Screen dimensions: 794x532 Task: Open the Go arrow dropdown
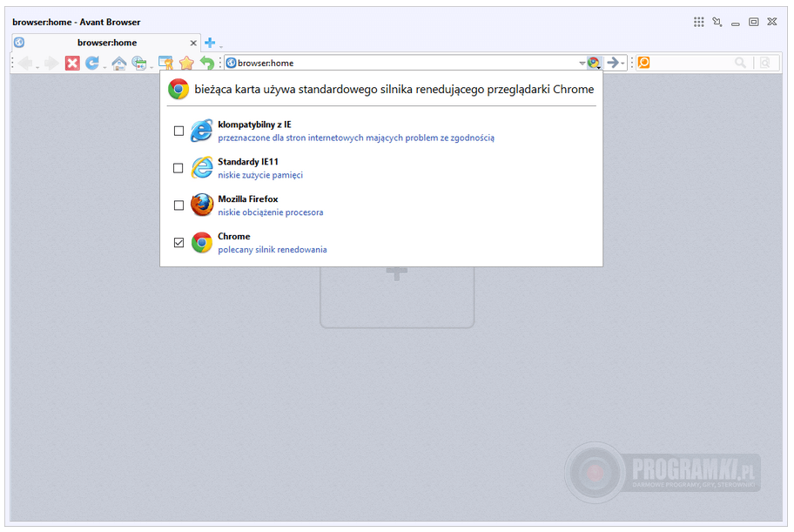pyautogui.click(x=623, y=64)
